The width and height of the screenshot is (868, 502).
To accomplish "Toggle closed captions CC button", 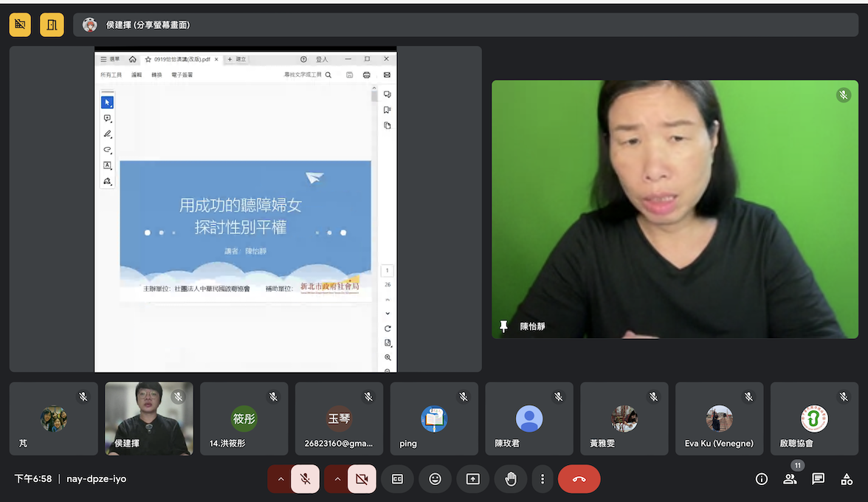I will pos(397,479).
